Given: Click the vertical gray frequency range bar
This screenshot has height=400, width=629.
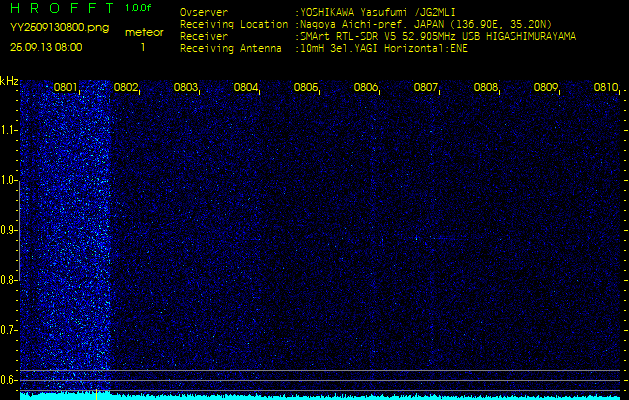Looking at the screenshot, I should point(19,229).
